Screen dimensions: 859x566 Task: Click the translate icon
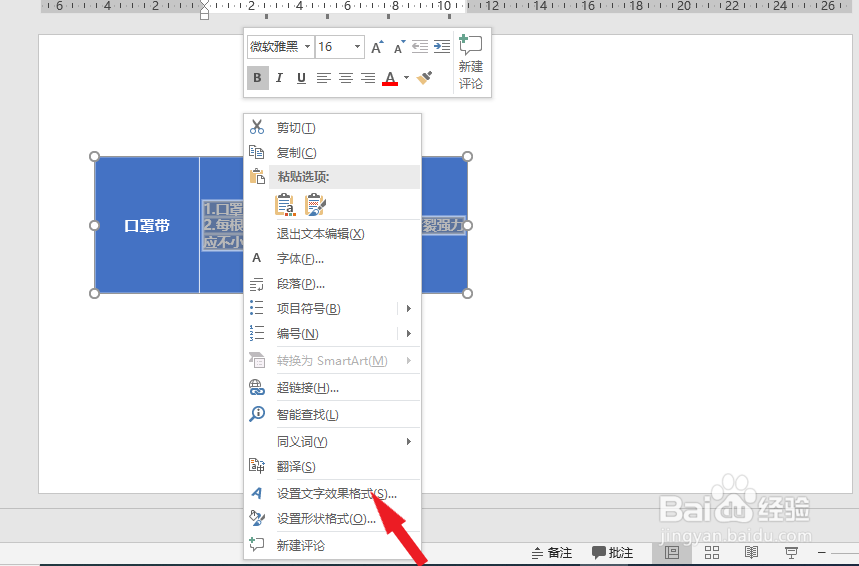257,466
